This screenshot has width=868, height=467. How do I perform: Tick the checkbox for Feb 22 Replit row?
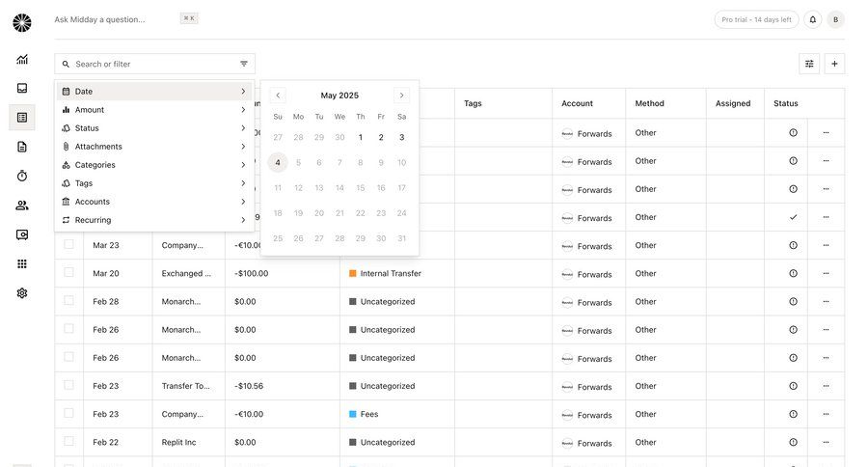[68, 441]
